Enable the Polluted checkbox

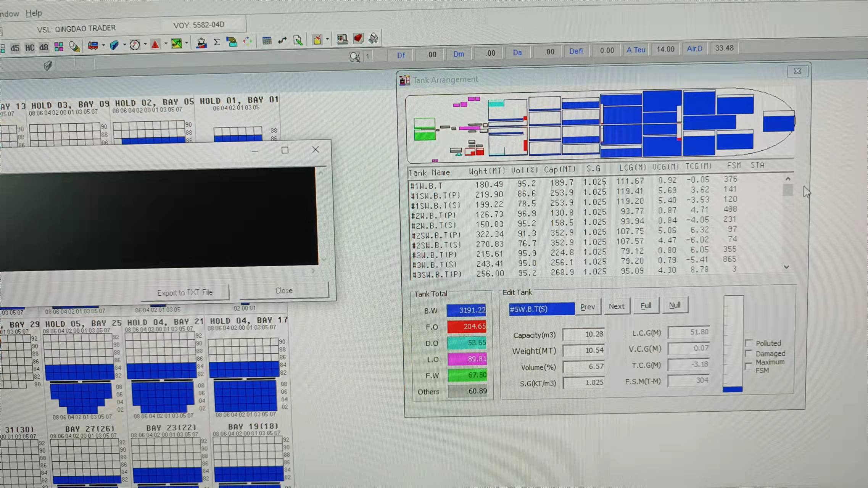click(x=749, y=343)
